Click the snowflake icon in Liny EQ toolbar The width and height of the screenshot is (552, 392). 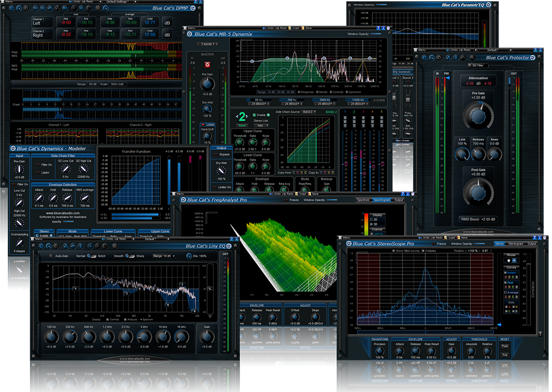(x=115, y=246)
